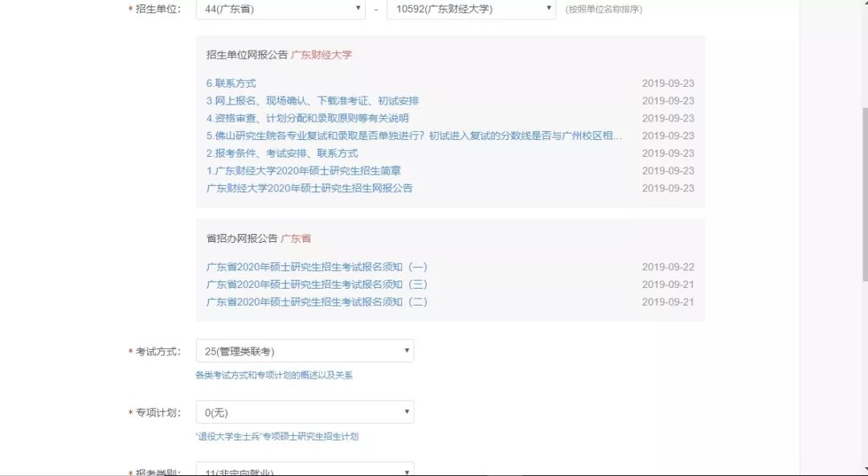Expand the 25(管理类联考) 考试方式 dropdown
The height and width of the screenshot is (476, 868).
[305, 350]
